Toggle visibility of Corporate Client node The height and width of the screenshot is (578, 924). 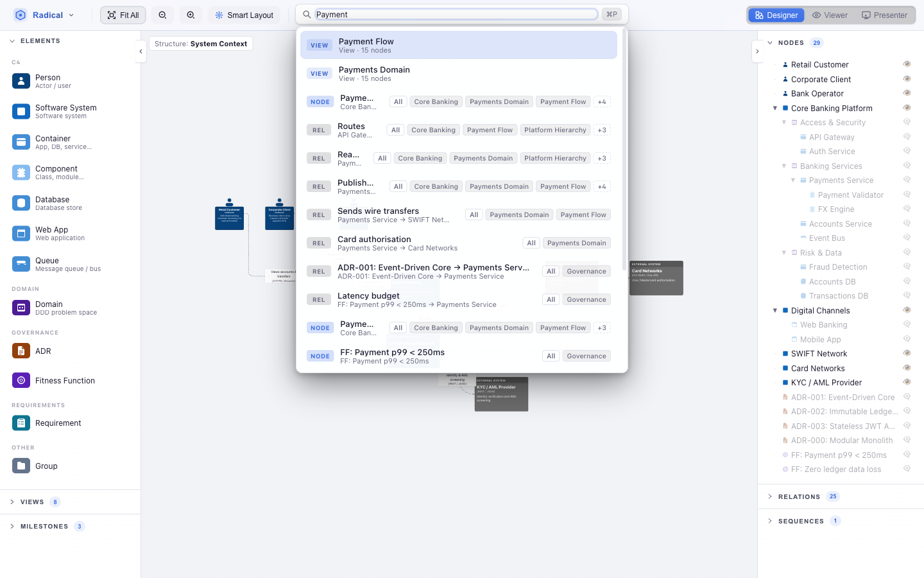pos(907,79)
